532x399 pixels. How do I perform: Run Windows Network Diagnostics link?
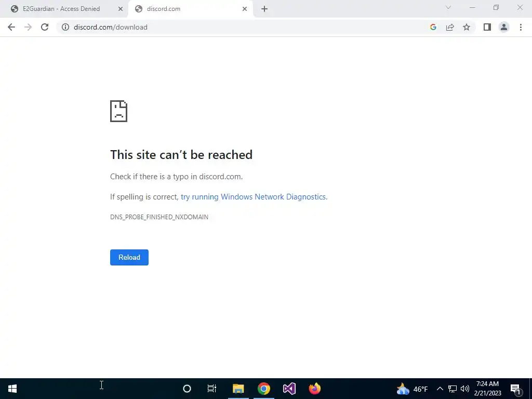point(254,197)
